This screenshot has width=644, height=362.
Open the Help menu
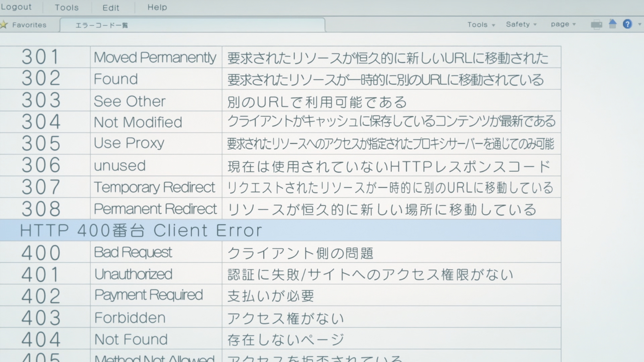point(157,7)
